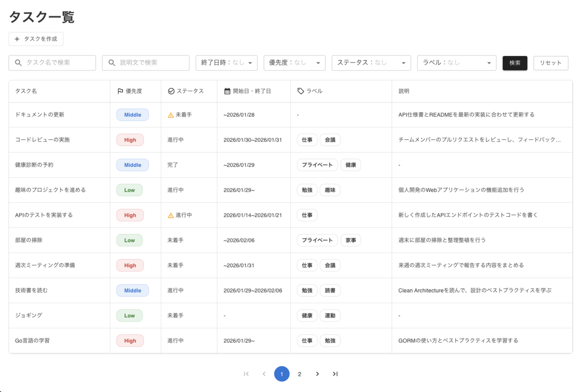The height and width of the screenshot is (392, 580).
Task: Click description starting with Clean Architecture
Action: click(x=475, y=291)
